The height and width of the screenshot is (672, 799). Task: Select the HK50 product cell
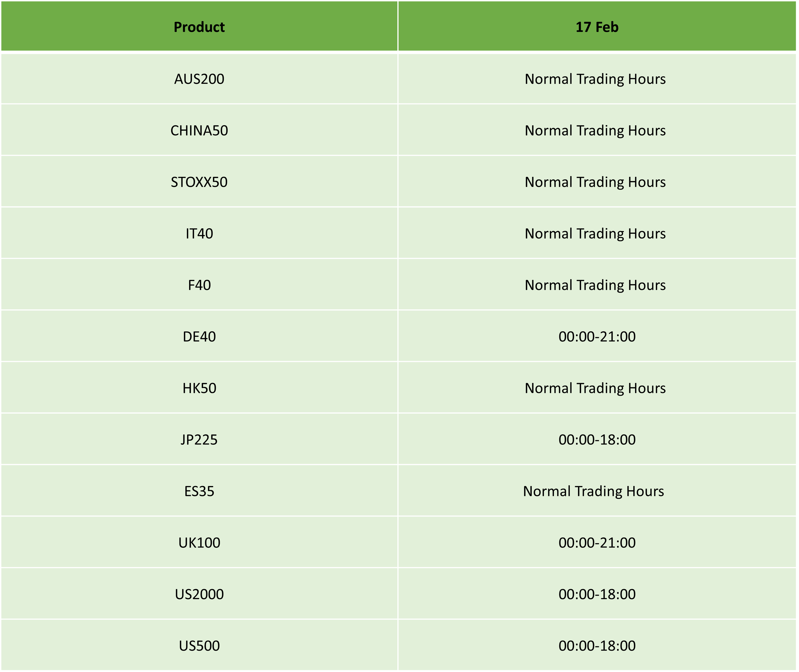coord(199,388)
